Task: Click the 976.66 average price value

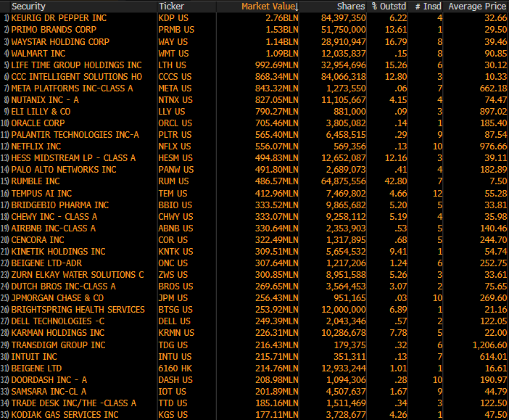Action: pyautogui.click(x=493, y=147)
